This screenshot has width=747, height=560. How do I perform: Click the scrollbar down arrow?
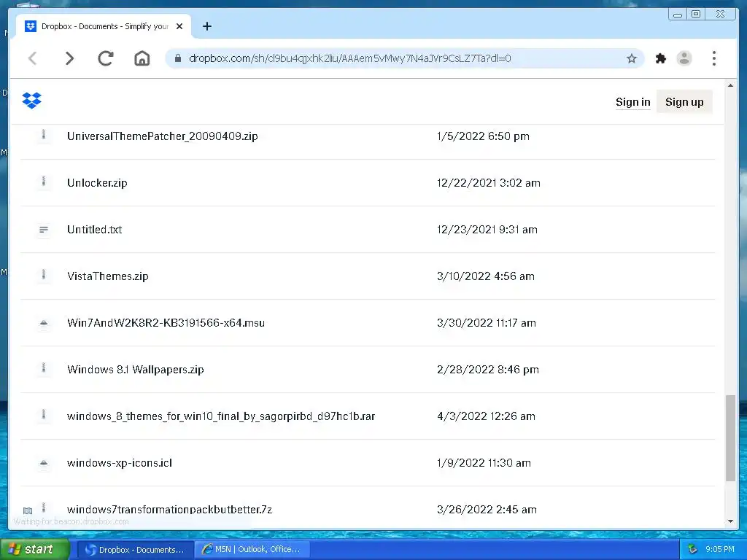(730, 521)
